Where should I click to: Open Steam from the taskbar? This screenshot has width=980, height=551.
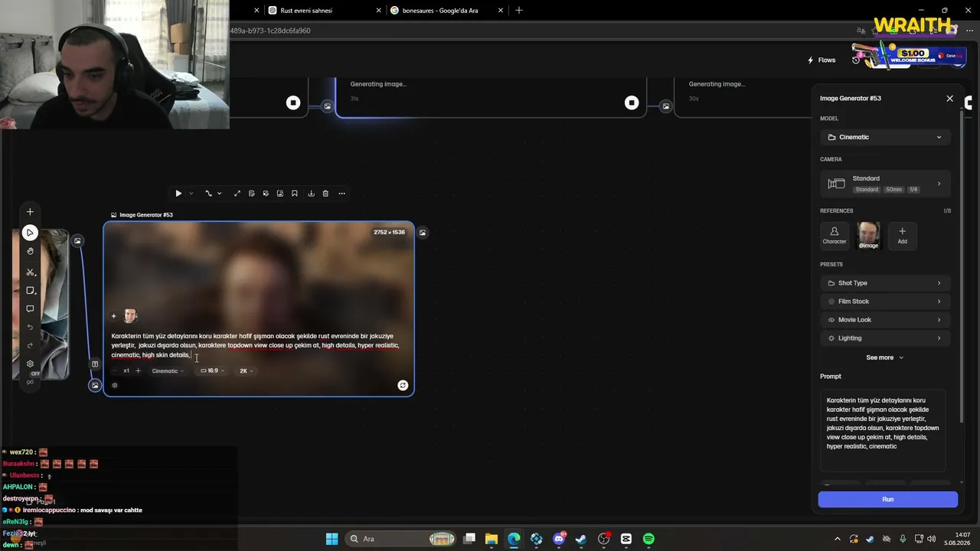pos(581,539)
